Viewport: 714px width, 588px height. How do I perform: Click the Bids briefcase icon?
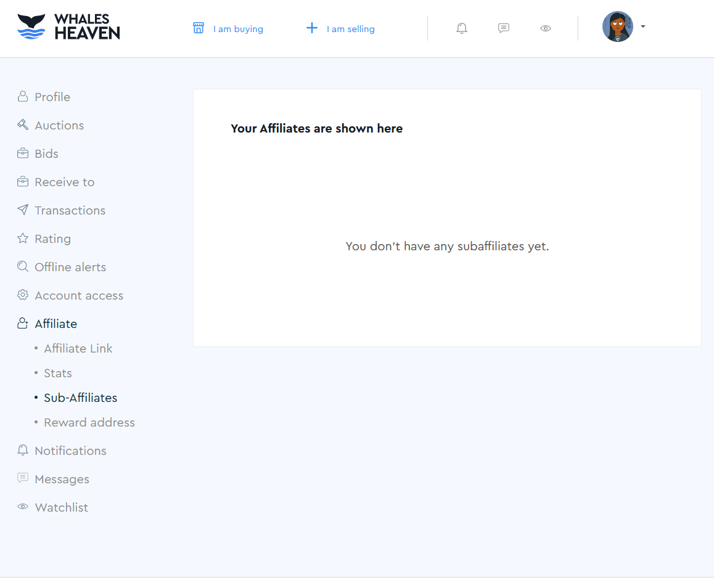(x=23, y=153)
